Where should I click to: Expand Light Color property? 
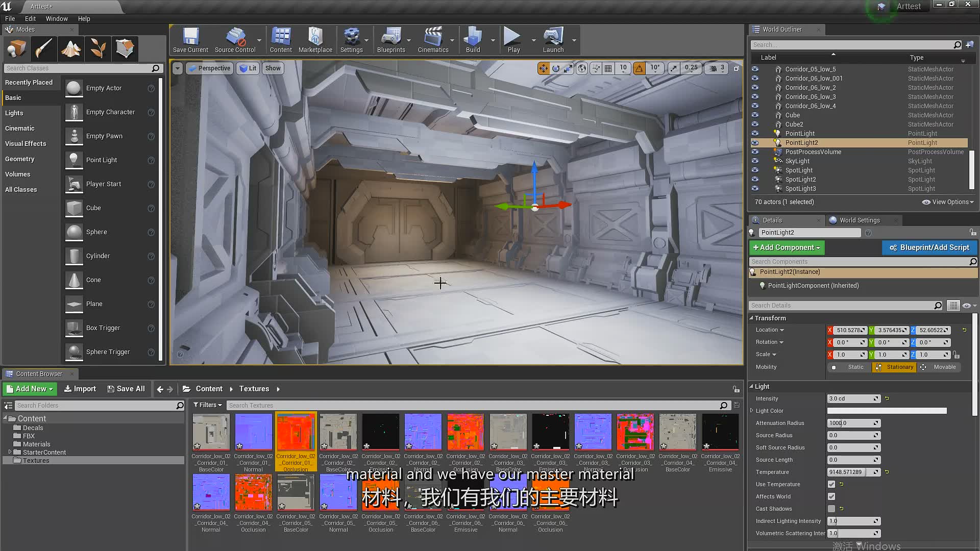[x=751, y=411]
